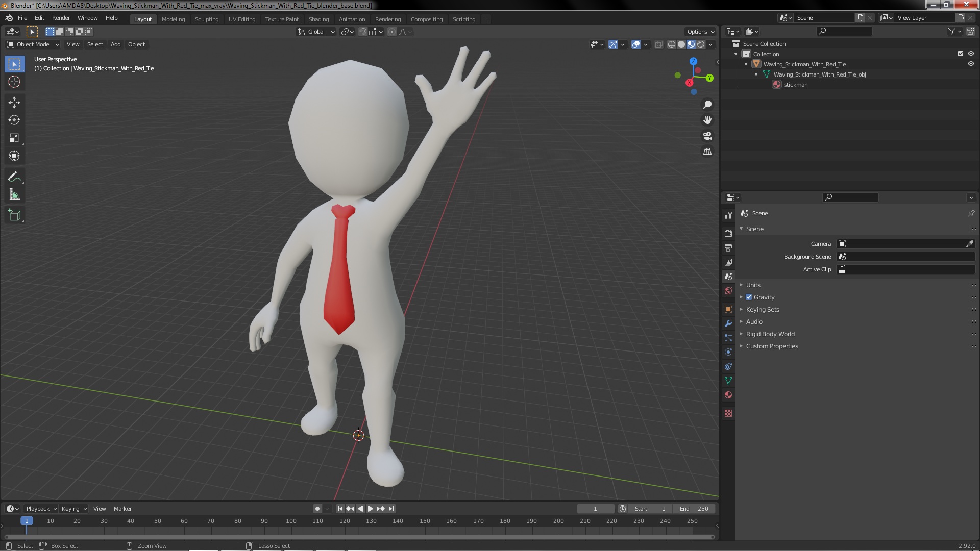Screen dimensions: 980x551
Task: Open the Material properties tab
Action: tap(728, 395)
